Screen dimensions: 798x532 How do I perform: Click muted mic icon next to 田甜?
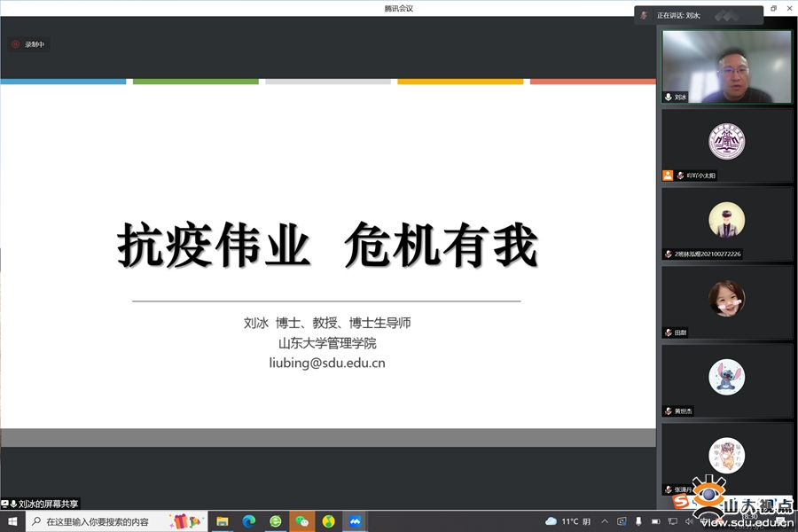click(668, 332)
